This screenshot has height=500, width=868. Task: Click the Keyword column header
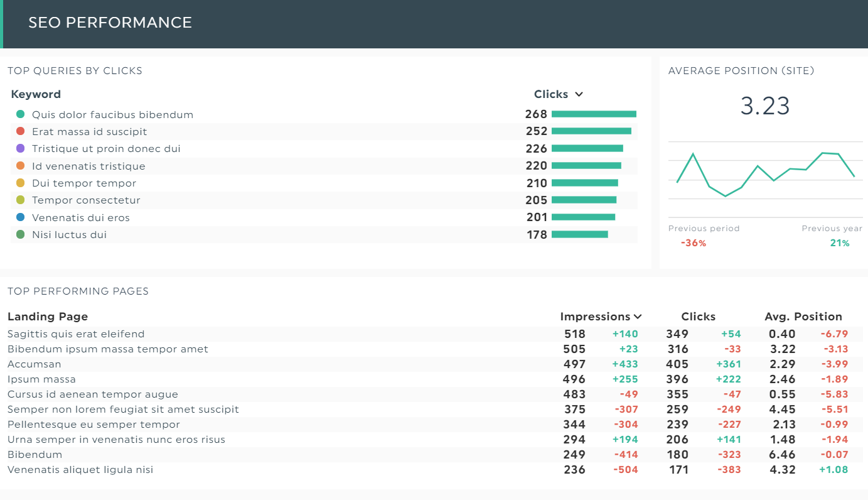click(x=36, y=94)
